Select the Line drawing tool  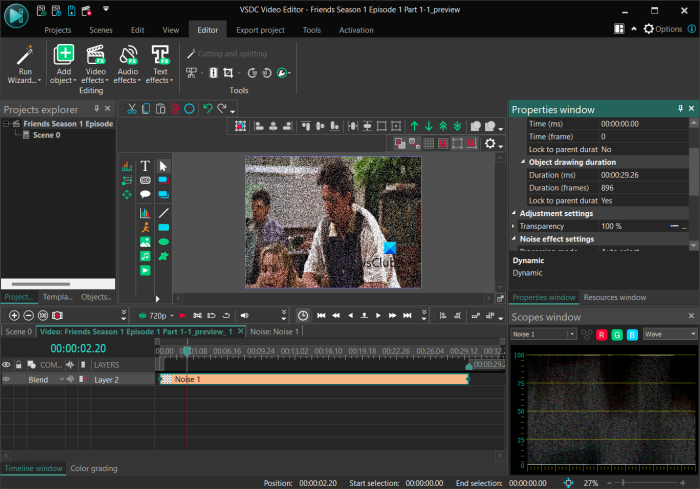click(164, 212)
